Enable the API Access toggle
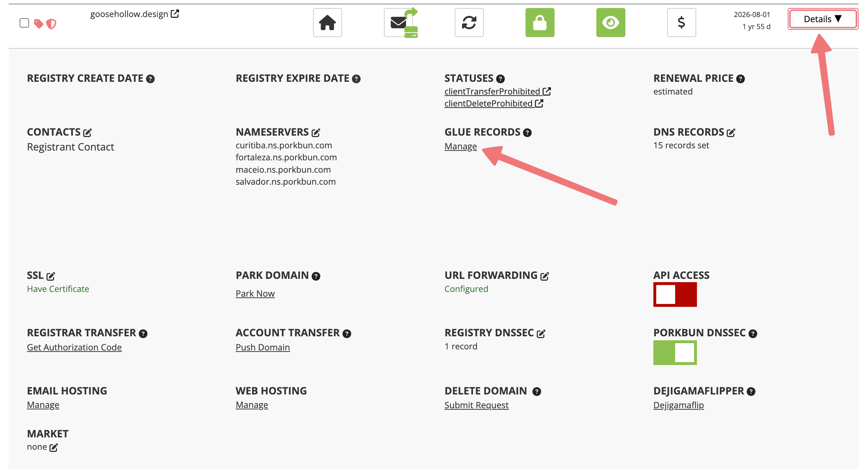The width and height of the screenshot is (868, 469). (x=675, y=294)
